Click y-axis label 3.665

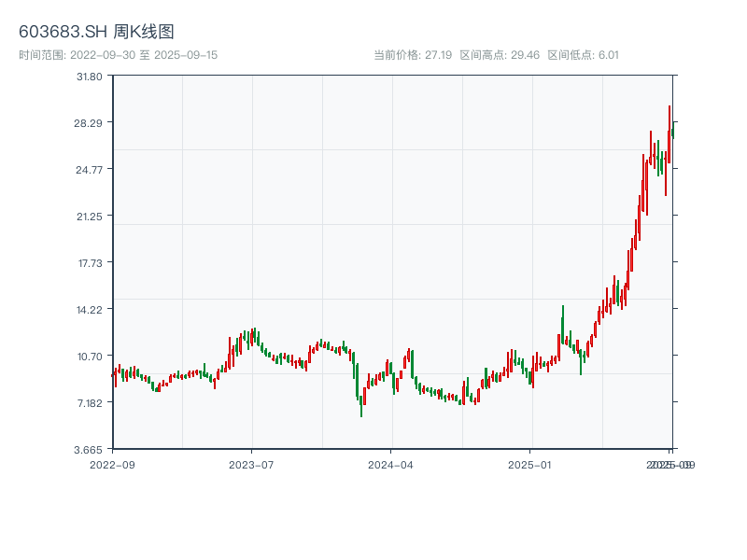(x=88, y=450)
